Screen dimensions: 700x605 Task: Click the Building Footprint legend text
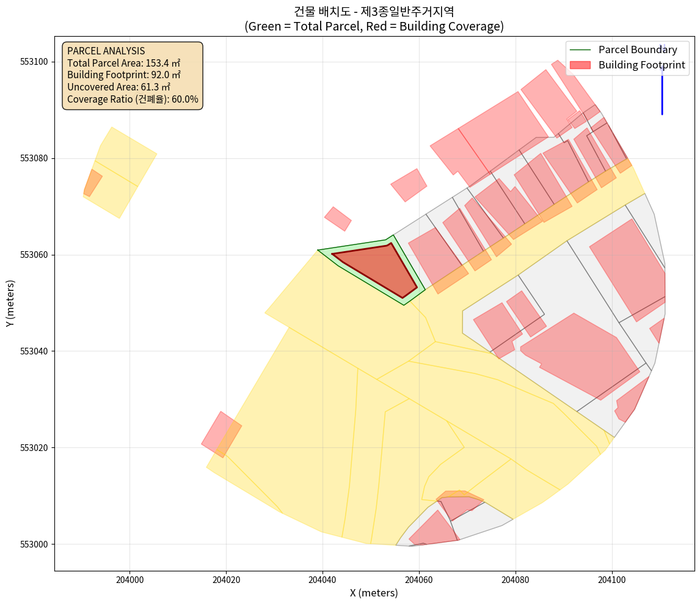(x=641, y=65)
